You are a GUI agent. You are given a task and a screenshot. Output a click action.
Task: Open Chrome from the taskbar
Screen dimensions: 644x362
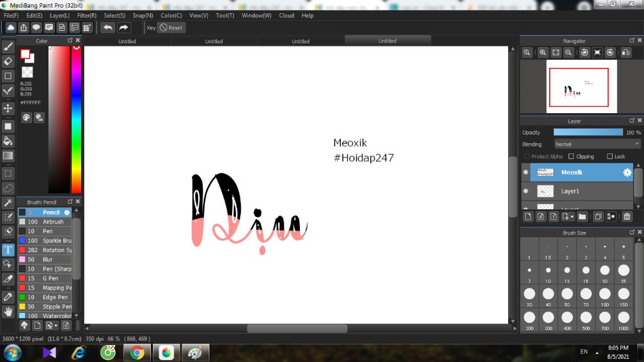point(136,353)
